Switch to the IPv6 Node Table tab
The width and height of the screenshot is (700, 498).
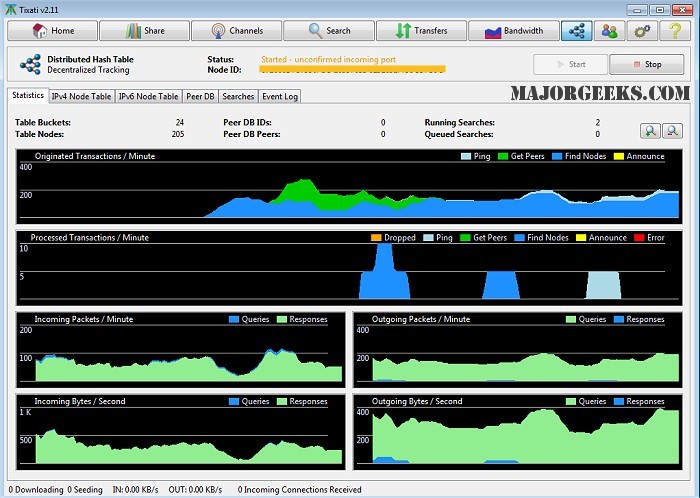[148, 96]
